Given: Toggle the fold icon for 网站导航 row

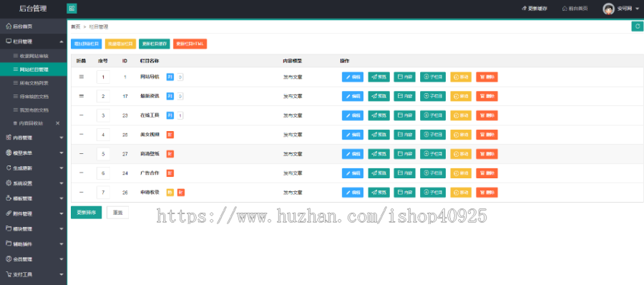Looking at the screenshot, I should pos(82,77).
